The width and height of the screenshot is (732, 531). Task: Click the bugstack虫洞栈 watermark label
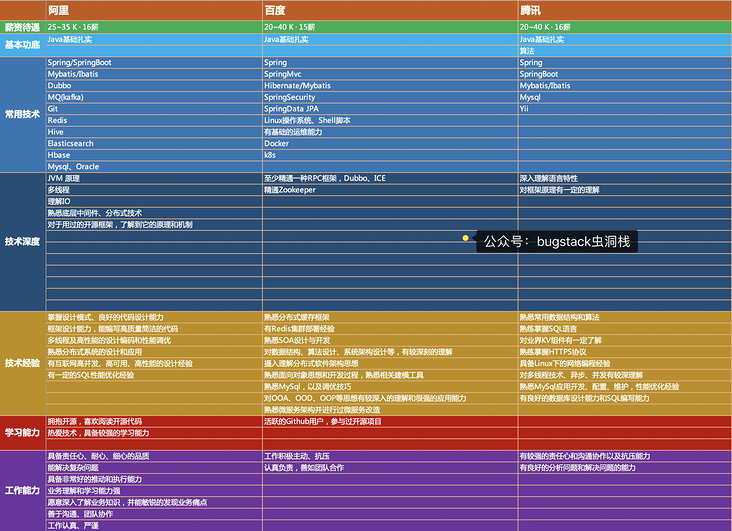(x=557, y=241)
